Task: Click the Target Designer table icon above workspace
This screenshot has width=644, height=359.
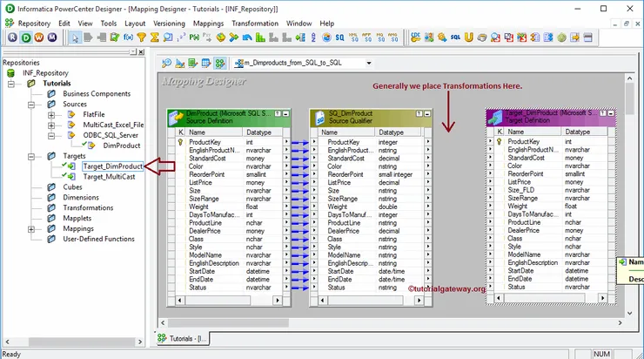Action: 206,63
